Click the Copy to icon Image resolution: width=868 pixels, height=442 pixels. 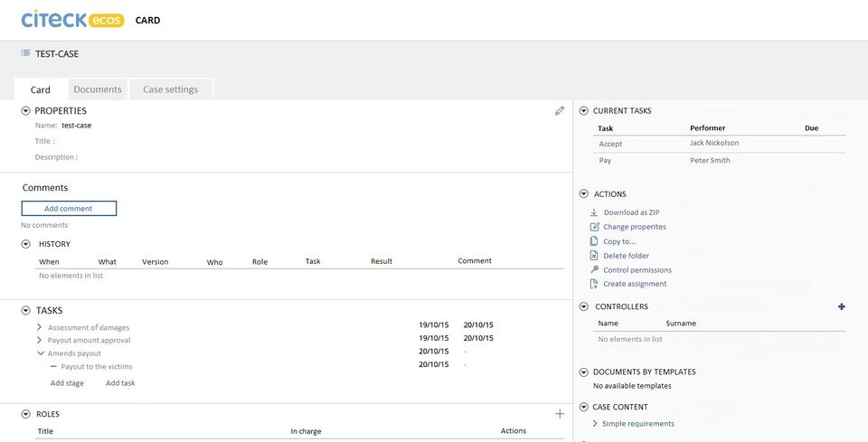[x=594, y=241]
